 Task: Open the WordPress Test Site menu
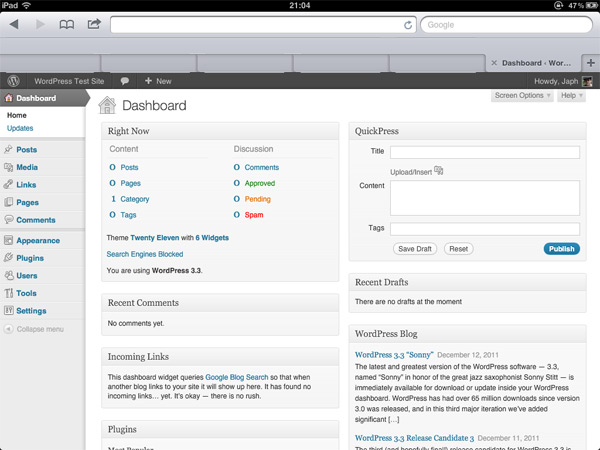(x=69, y=81)
